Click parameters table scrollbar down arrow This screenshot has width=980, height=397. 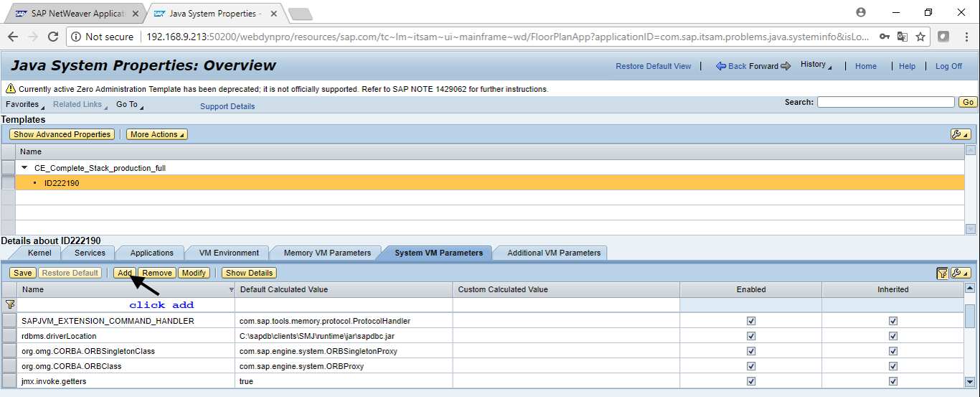[970, 383]
